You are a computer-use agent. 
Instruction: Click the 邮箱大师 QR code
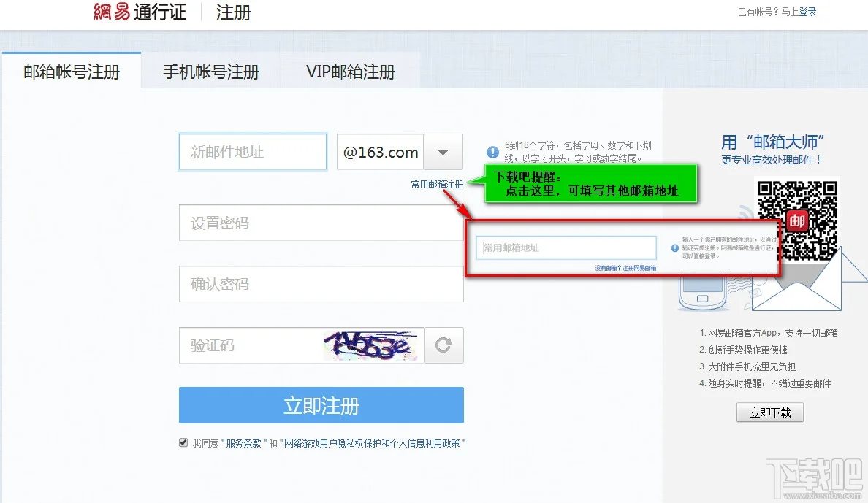pos(797,220)
